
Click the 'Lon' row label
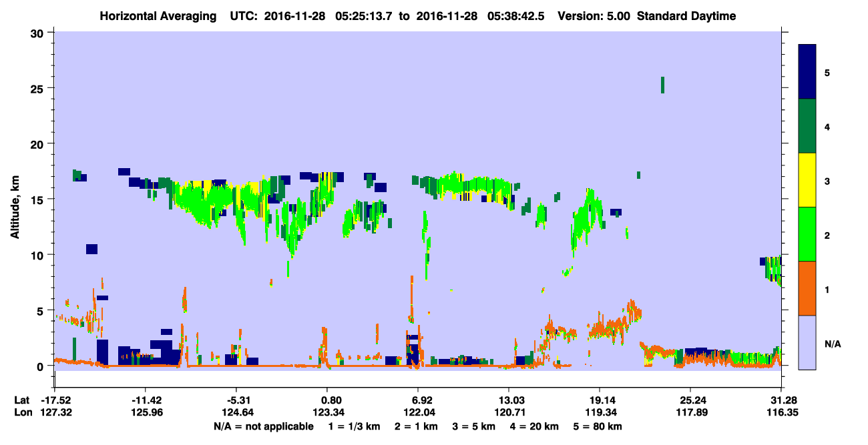(x=22, y=413)
